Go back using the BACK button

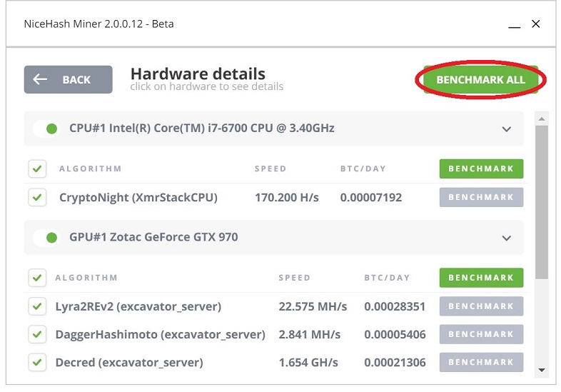point(68,79)
